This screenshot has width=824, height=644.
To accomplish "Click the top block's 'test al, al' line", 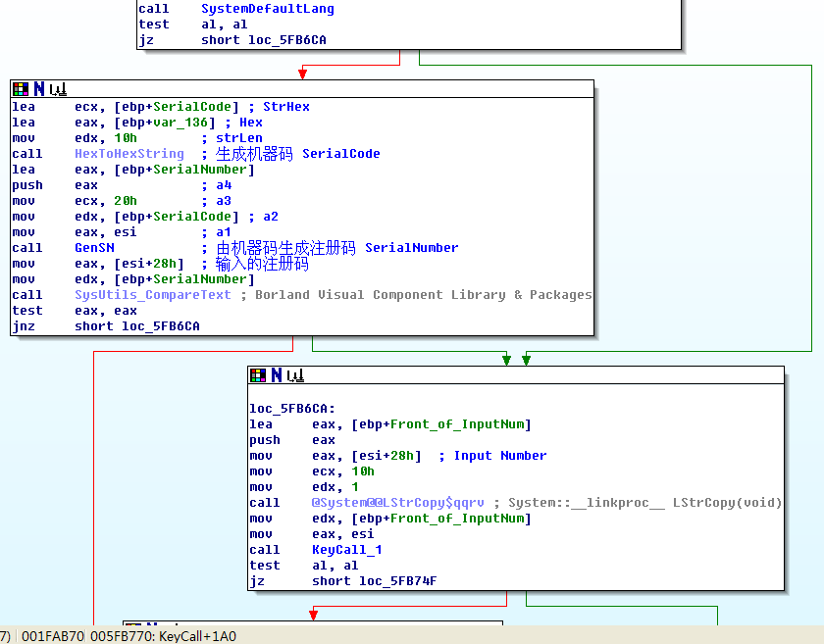I will coord(193,25).
